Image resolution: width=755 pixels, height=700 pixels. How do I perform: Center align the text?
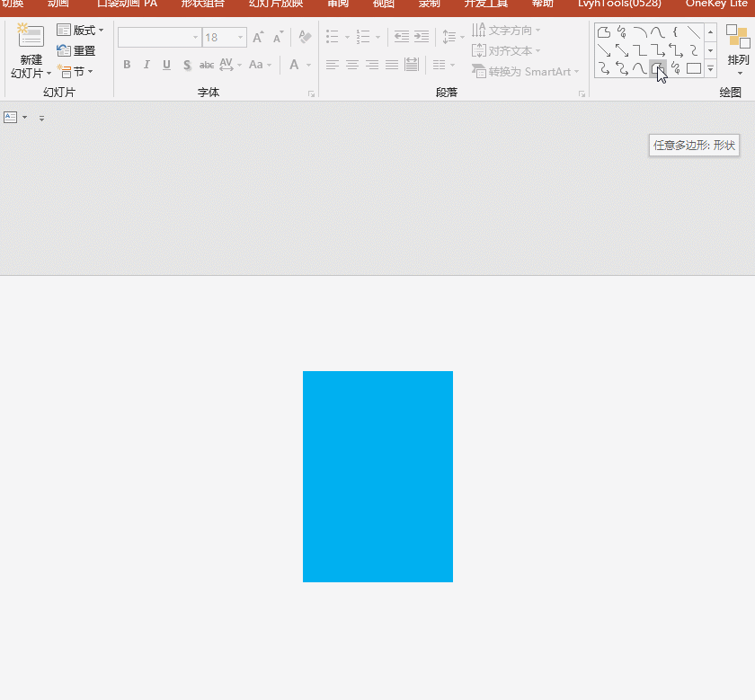pyautogui.click(x=352, y=65)
